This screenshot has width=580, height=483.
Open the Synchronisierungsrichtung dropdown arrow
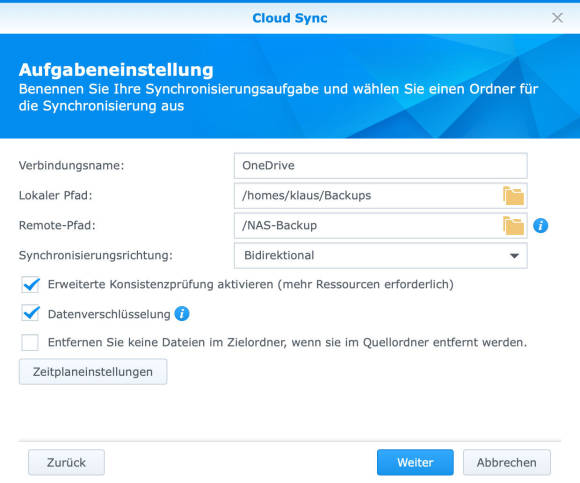514,256
